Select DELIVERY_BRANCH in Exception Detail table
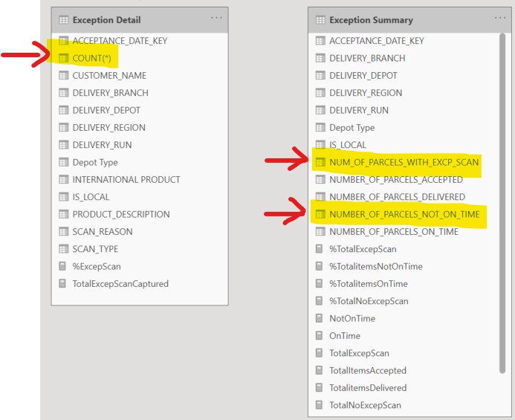 pos(110,93)
